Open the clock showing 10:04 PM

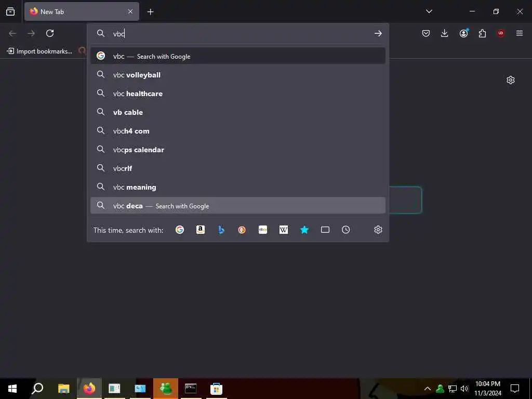pos(487,389)
